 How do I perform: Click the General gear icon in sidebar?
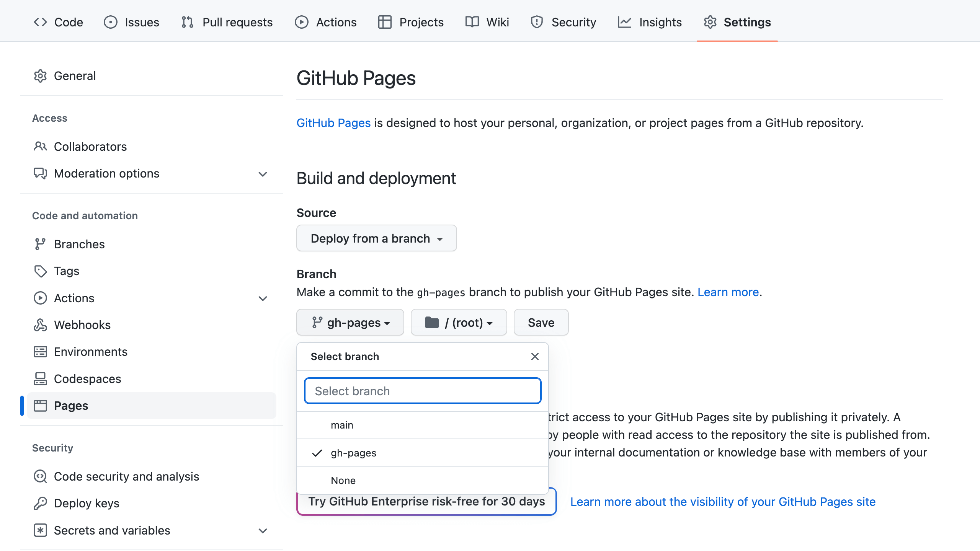40,76
